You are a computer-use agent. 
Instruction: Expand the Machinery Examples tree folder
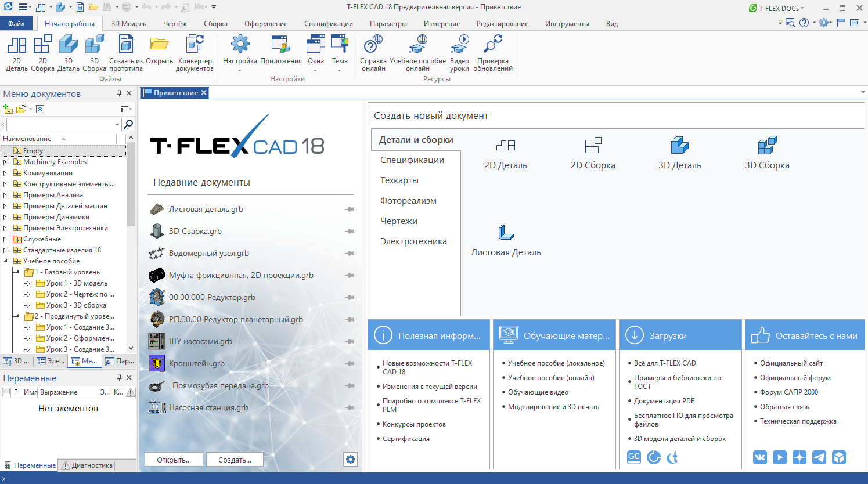[5, 162]
